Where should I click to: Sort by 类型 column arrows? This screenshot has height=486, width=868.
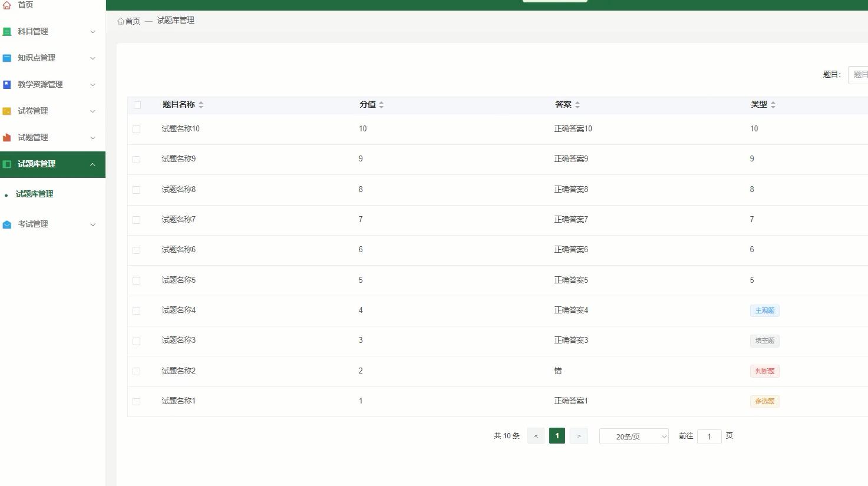773,105
